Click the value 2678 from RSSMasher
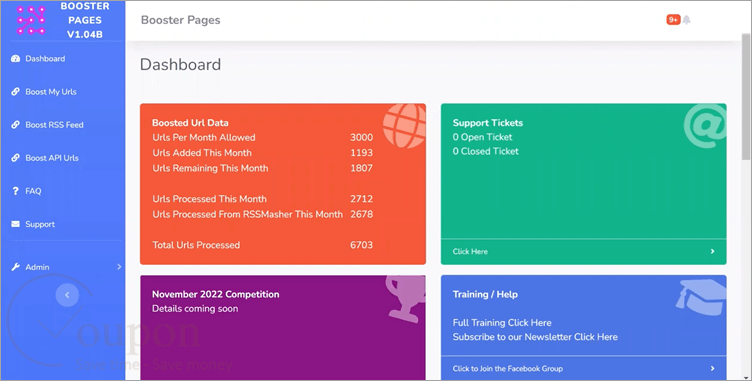The height and width of the screenshot is (381, 752). 362,214
